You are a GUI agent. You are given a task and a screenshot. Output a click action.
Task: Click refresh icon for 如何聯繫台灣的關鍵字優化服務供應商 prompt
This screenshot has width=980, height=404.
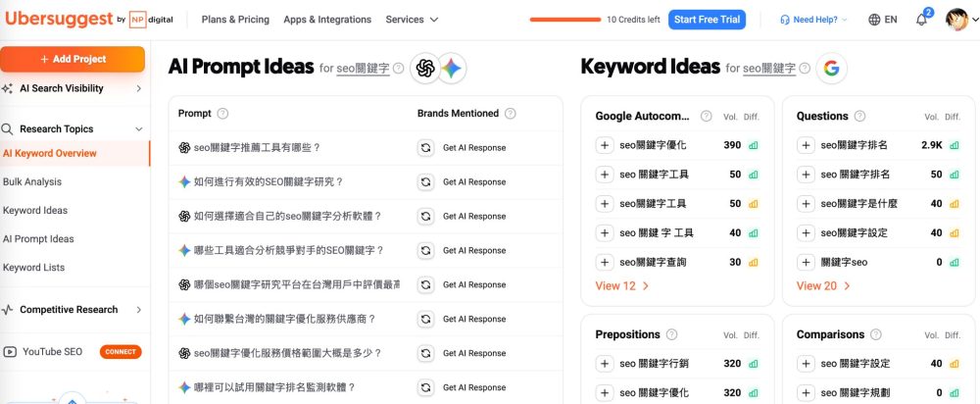click(425, 319)
